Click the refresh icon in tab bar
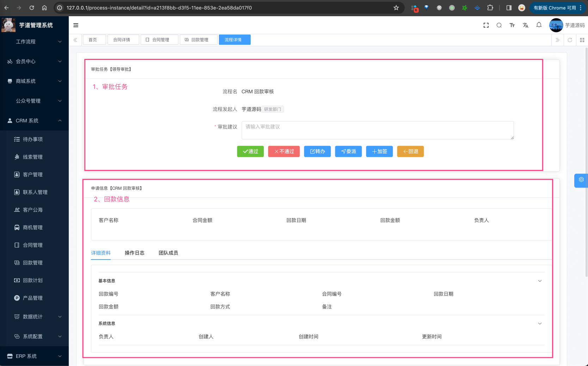 570,40
